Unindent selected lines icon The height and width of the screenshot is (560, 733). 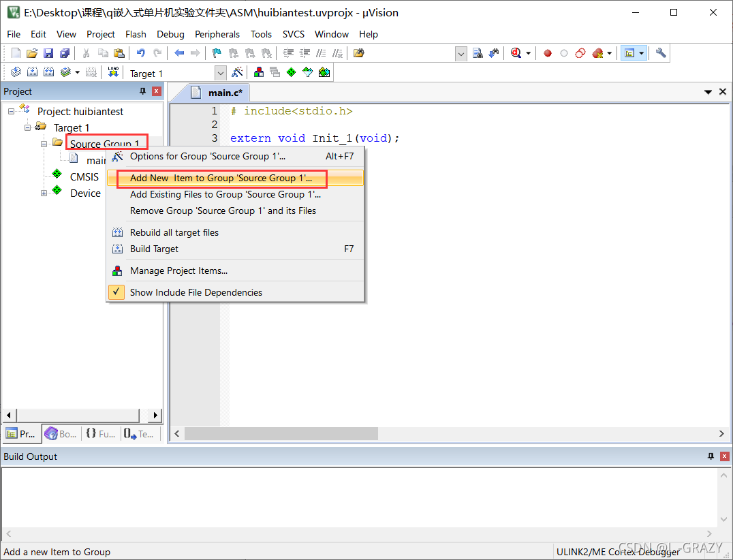(x=305, y=53)
